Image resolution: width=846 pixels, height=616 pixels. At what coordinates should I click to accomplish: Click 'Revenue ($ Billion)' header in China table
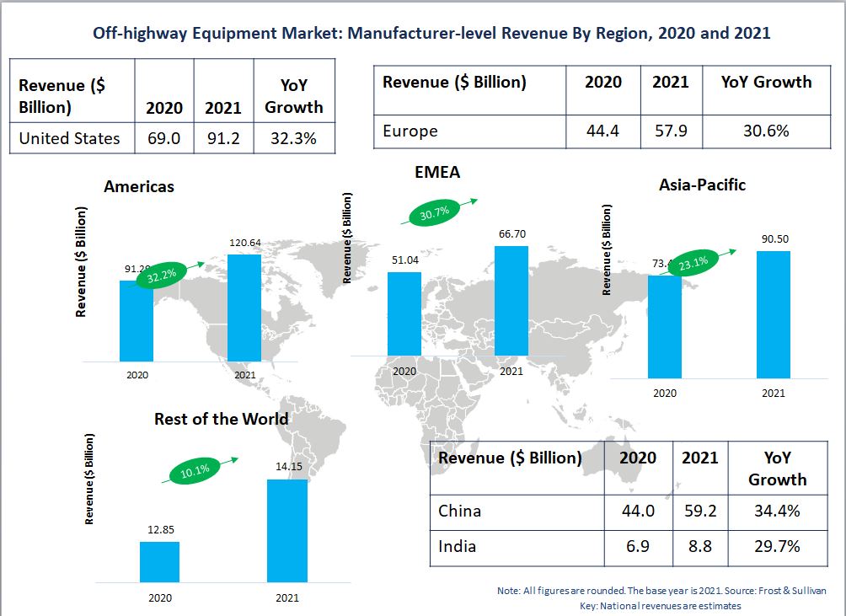pyautogui.click(x=510, y=458)
